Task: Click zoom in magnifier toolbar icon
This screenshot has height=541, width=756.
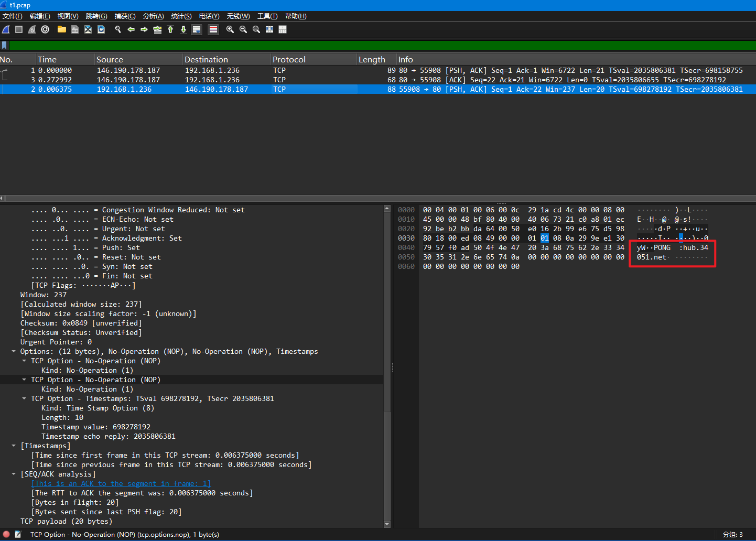Action: [x=230, y=29]
